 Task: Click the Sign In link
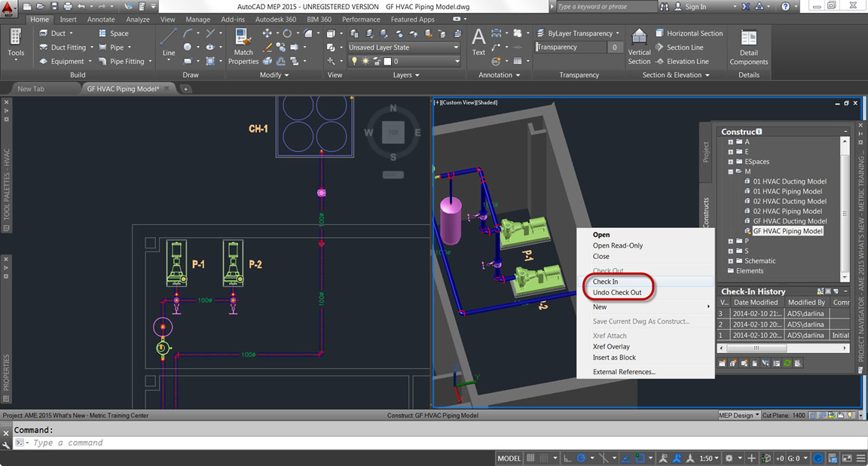pyautogui.click(x=695, y=7)
